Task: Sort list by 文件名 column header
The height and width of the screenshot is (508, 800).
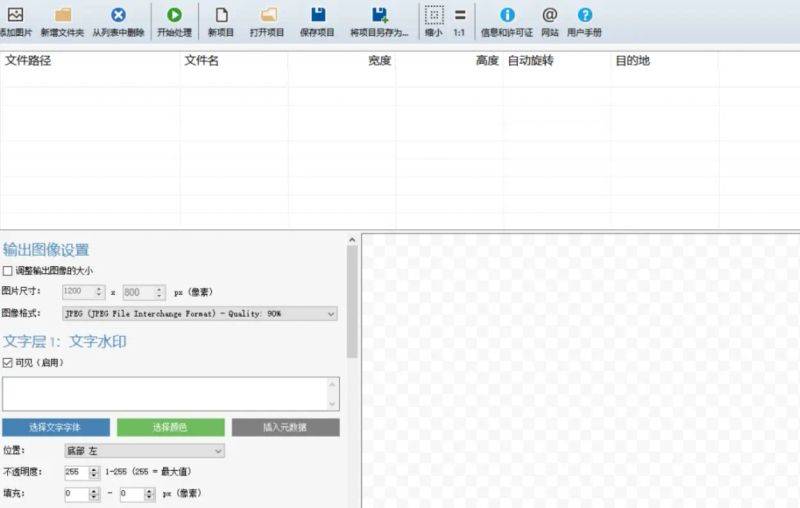Action: tap(201, 61)
